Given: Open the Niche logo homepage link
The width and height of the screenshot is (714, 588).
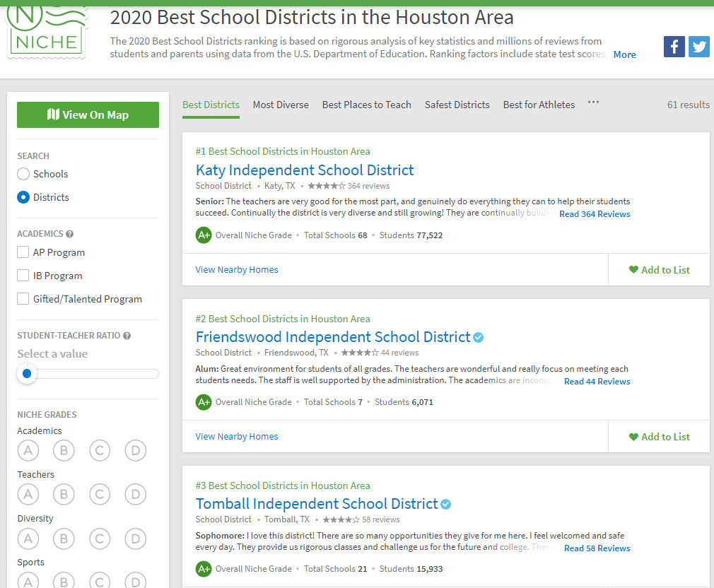Looking at the screenshot, I should pos(47,31).
